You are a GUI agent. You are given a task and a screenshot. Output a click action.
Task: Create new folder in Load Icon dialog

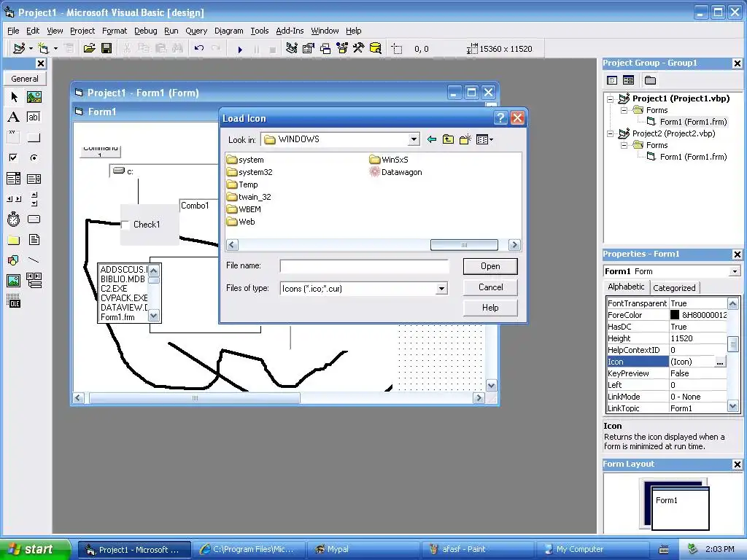click(465, 139)
